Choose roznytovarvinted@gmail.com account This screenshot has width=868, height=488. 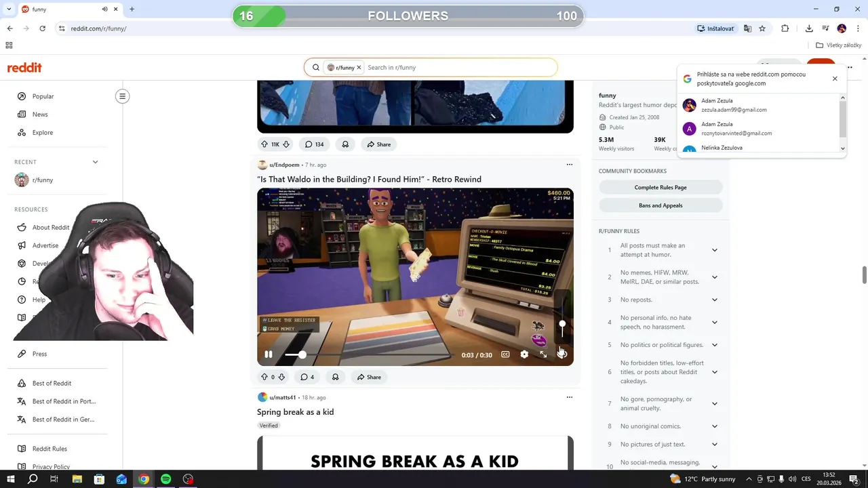click(759, 129)
